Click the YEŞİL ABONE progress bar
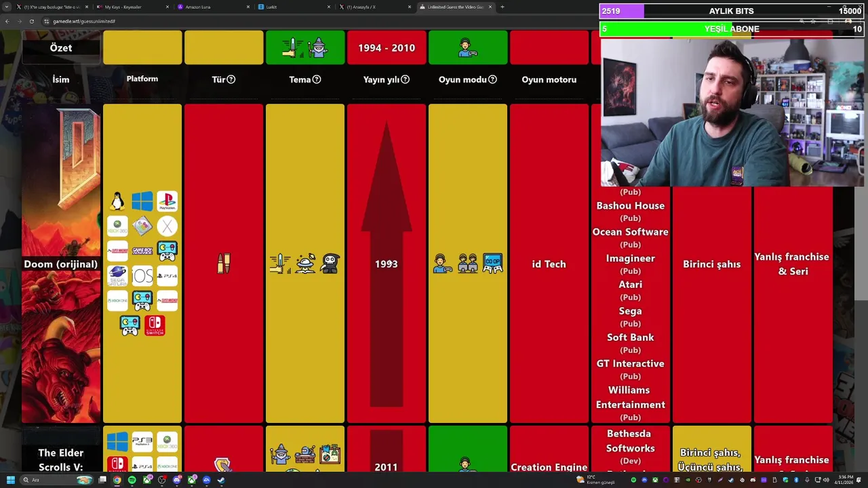 pos(732,28)
